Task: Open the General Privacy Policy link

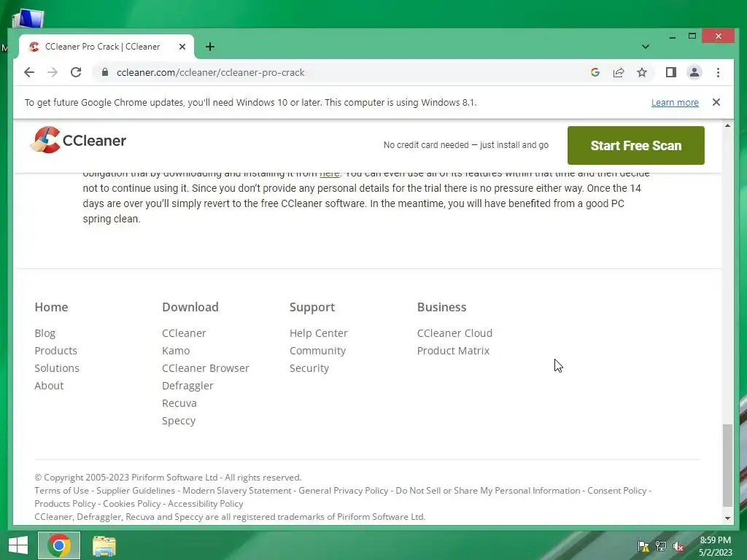Action: [343, 491]
